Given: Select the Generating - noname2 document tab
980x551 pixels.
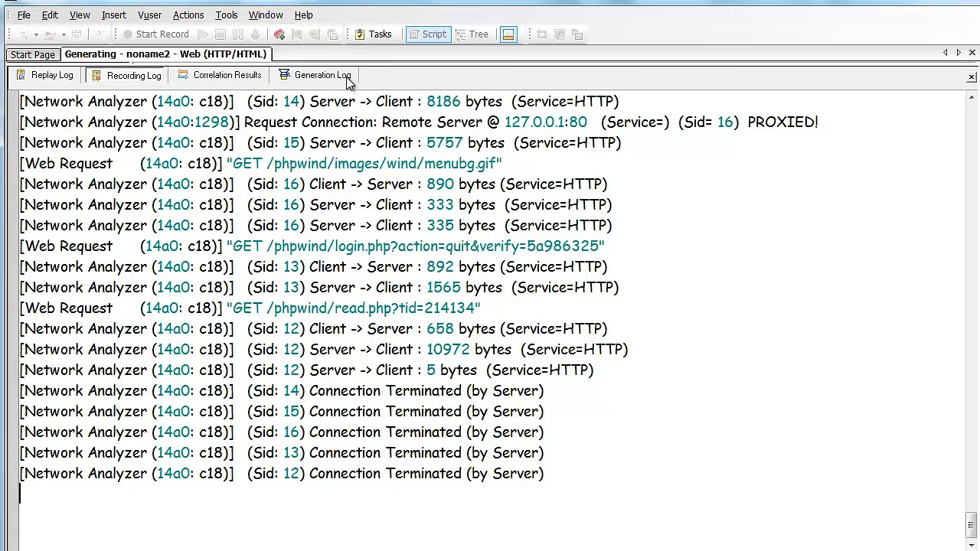Looking at the screenshot, I should (165, 54).
